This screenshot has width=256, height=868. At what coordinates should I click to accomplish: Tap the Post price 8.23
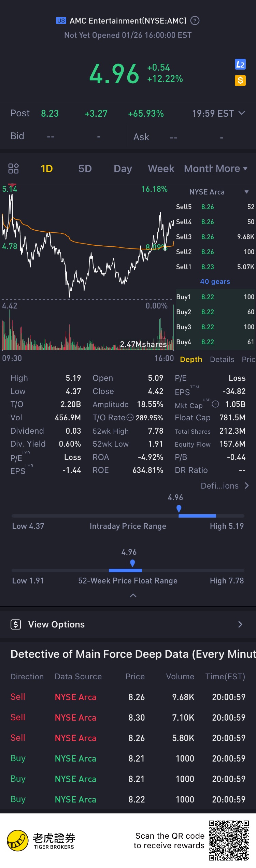[x=50, y=113]
